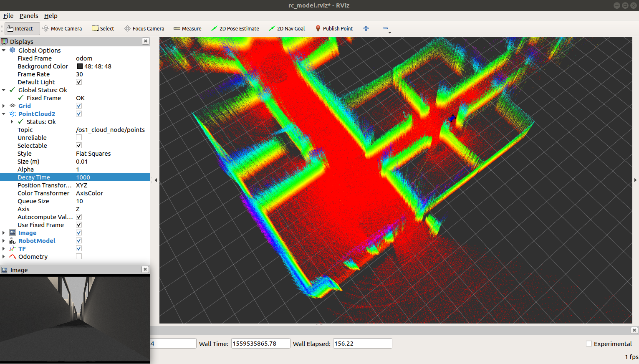Click the Image display icon in tree
This screenshot has width=639, height=364.
[x=13, y=233]
